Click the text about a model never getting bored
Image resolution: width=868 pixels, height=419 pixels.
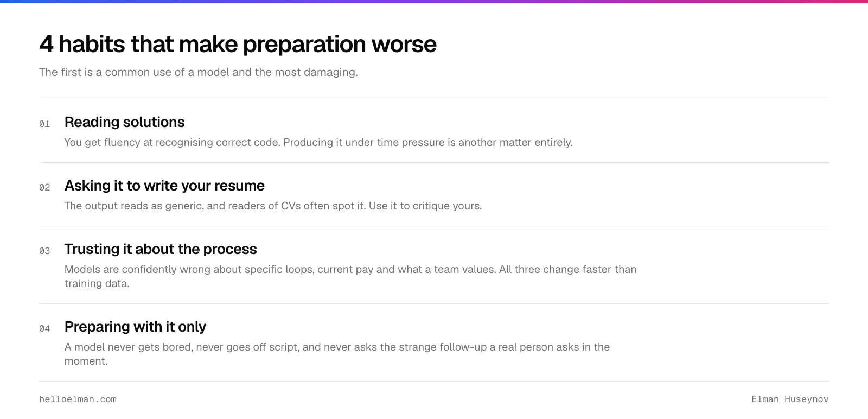pyautogui.click(x=337, y=354)
